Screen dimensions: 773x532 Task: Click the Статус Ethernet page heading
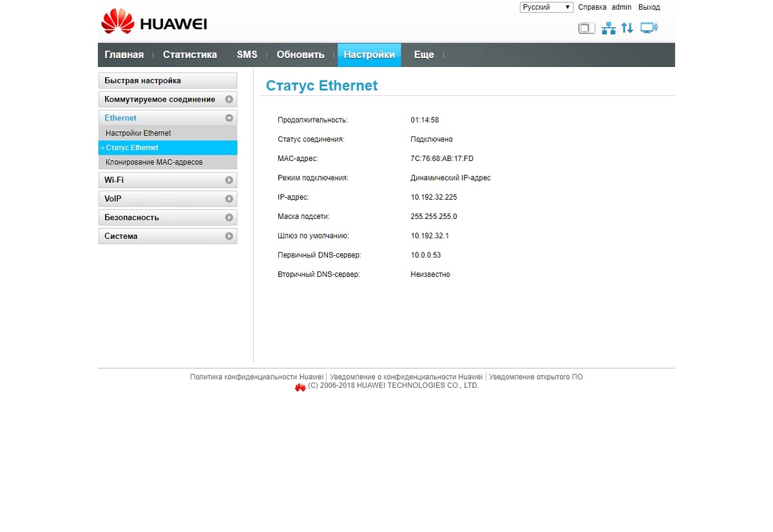322,86
